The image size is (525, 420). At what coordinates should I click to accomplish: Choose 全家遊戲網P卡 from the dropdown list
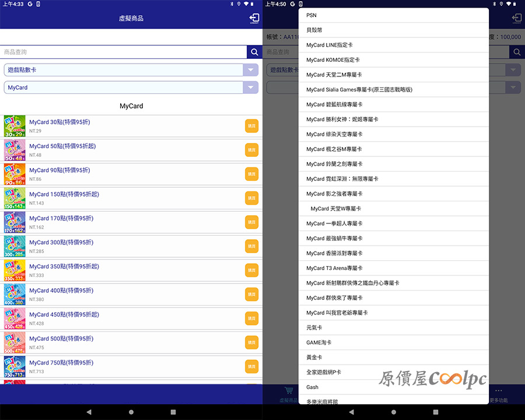click(393, 372)
